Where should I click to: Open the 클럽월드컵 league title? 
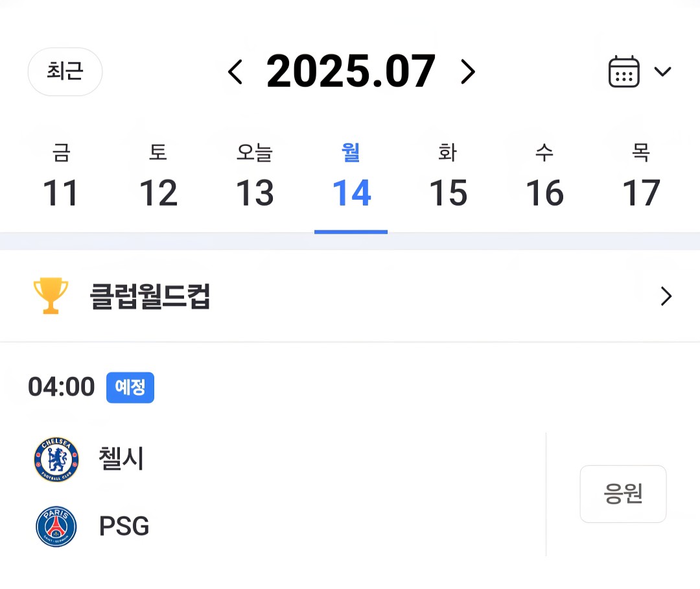coord(150,296)
